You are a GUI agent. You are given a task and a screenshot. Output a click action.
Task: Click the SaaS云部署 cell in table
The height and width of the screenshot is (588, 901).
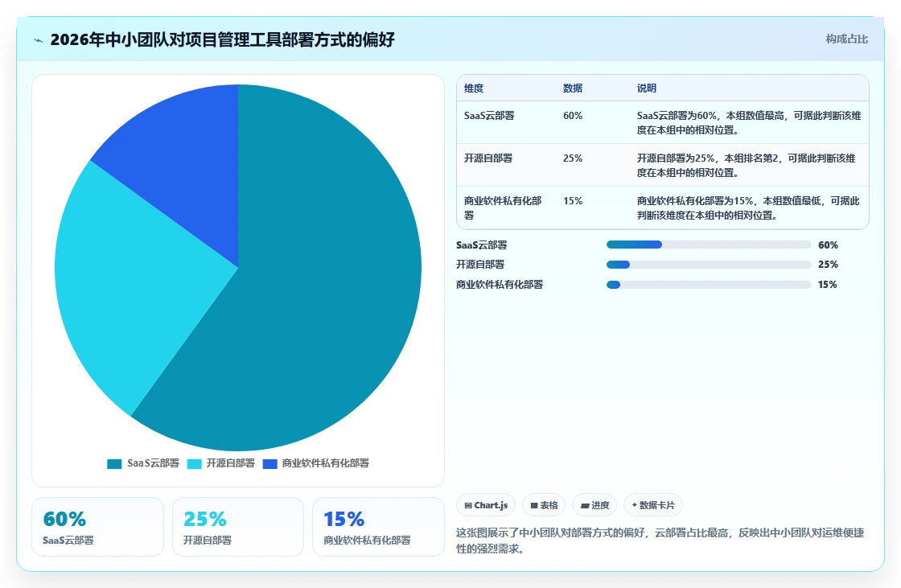pos(489,116)
